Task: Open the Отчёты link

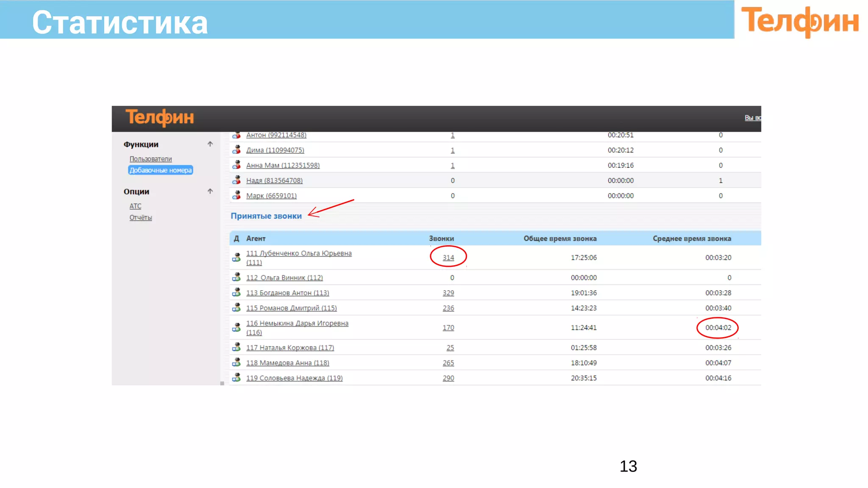Action: (x=141, y=217)
